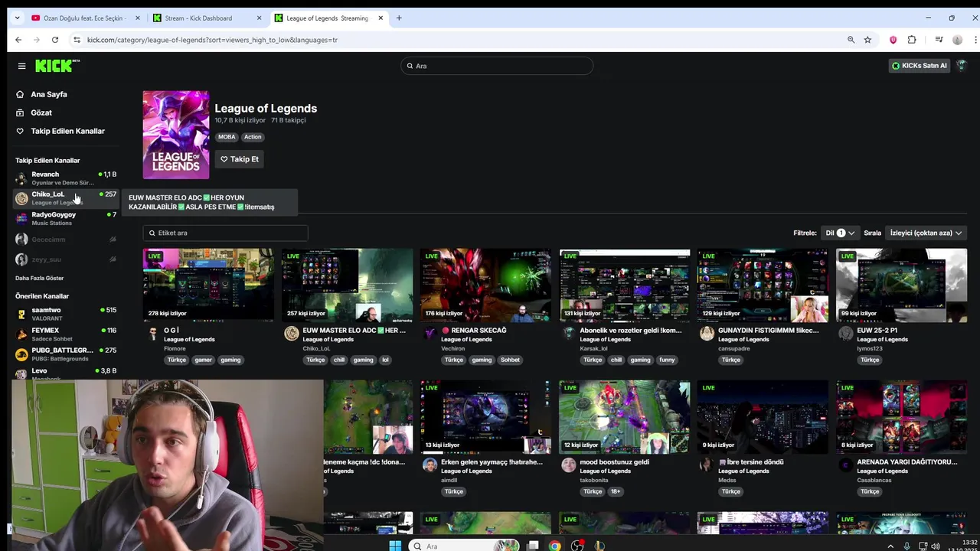Open Chiko_LoL followed channel
The image size is (980, 551).
(x=66, y=198)
